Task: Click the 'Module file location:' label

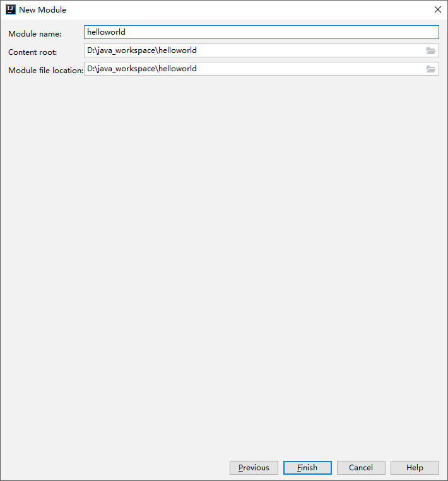Action: [45, 71]
